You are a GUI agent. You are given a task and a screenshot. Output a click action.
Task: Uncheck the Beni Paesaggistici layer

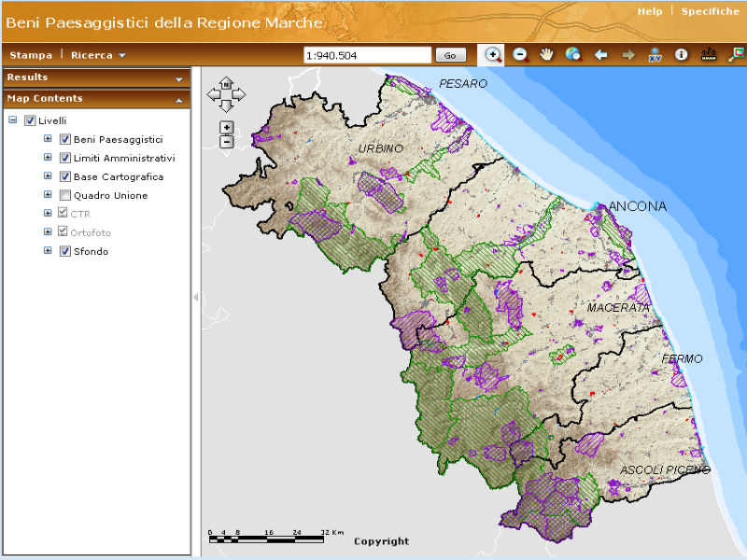pyautogui.click(x=65, y=139)
